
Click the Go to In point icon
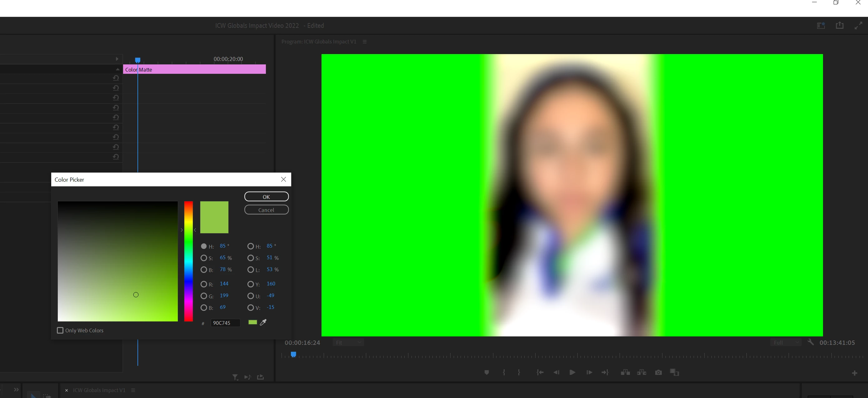click(x=540, y=372)
